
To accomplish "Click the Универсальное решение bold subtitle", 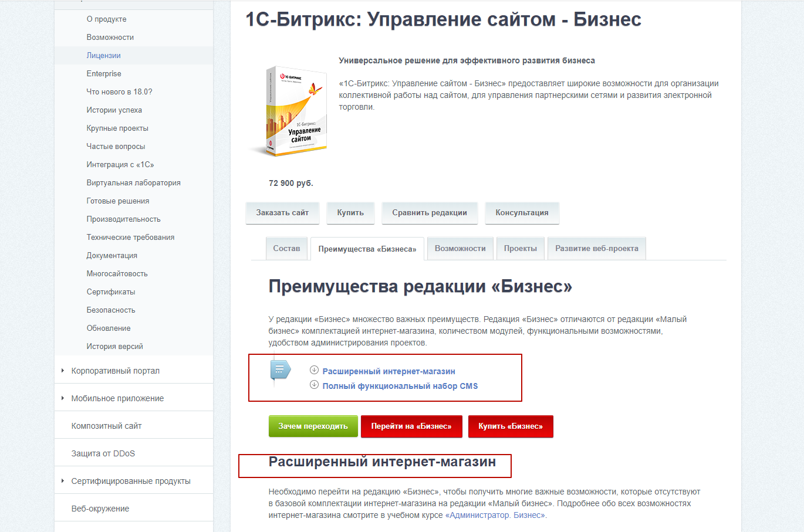I will point(467,60).
